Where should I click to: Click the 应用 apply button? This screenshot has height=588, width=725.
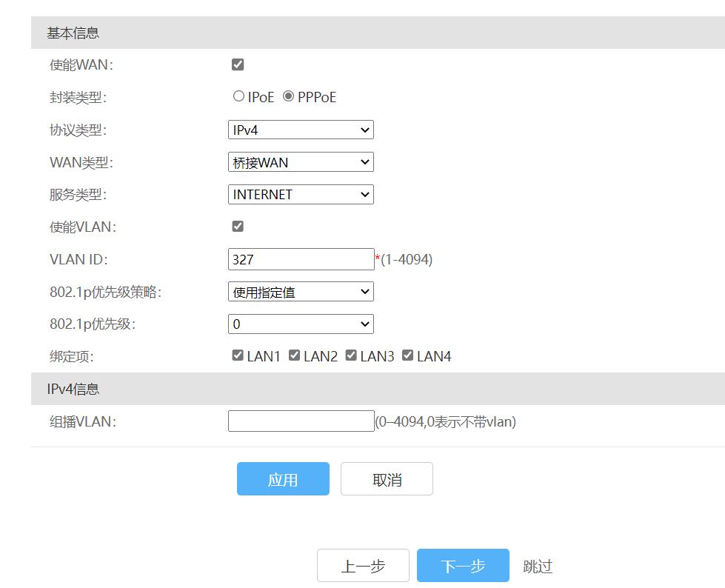click(283, 479)
